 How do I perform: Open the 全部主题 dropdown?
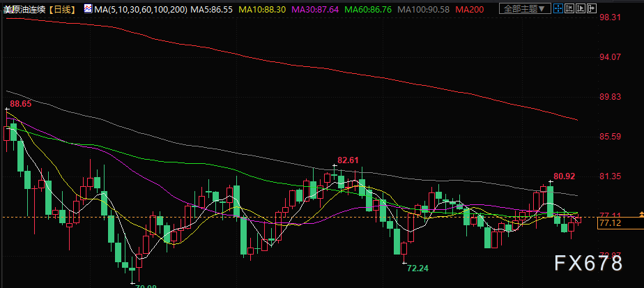pos(525,8)
